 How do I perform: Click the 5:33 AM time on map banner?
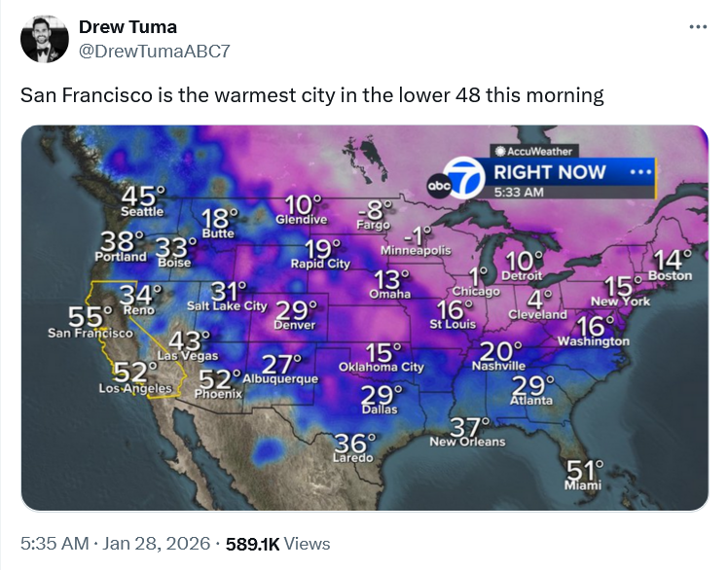519,192
